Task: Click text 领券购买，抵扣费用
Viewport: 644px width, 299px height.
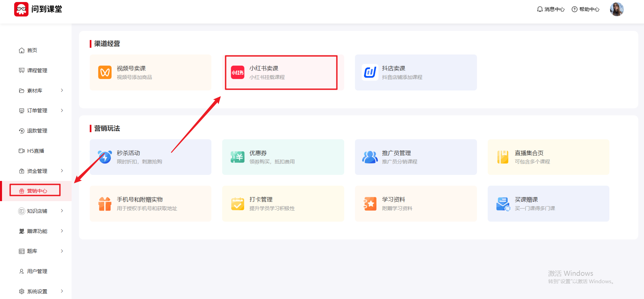Action: coord(272,162)
